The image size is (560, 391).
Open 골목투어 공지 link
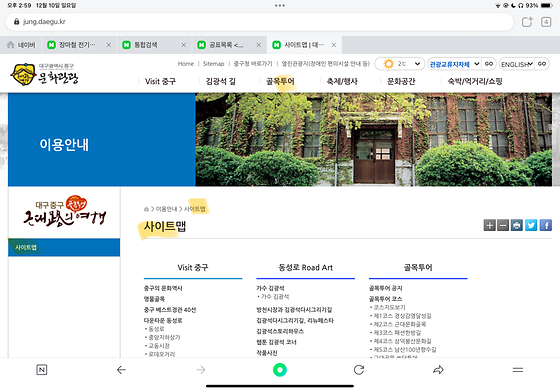click(386, 288)
